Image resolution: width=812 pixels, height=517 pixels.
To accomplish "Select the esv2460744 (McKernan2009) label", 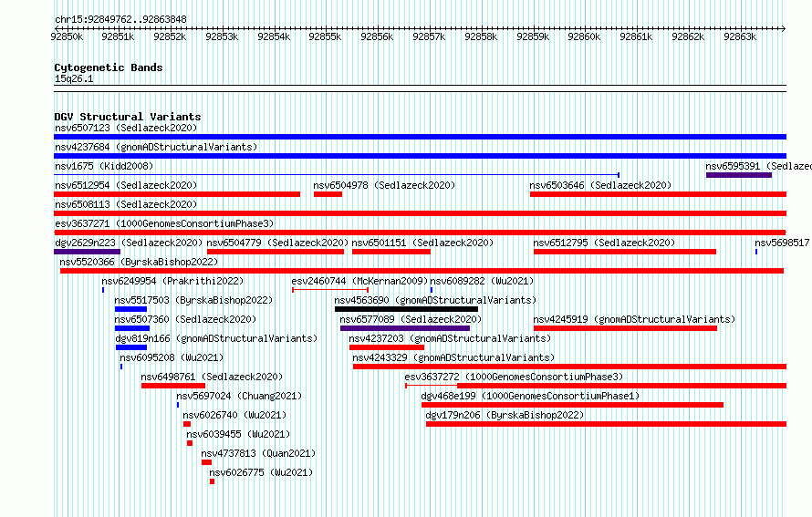I will point(359,281).
